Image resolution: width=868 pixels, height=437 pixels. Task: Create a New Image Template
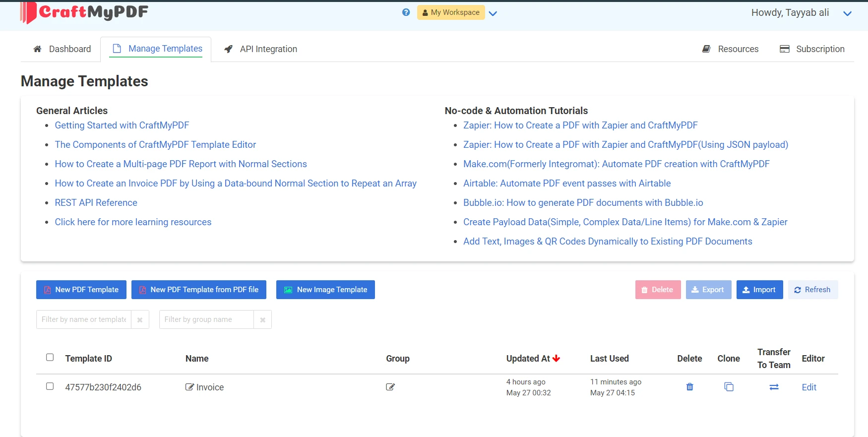point(325,290)
